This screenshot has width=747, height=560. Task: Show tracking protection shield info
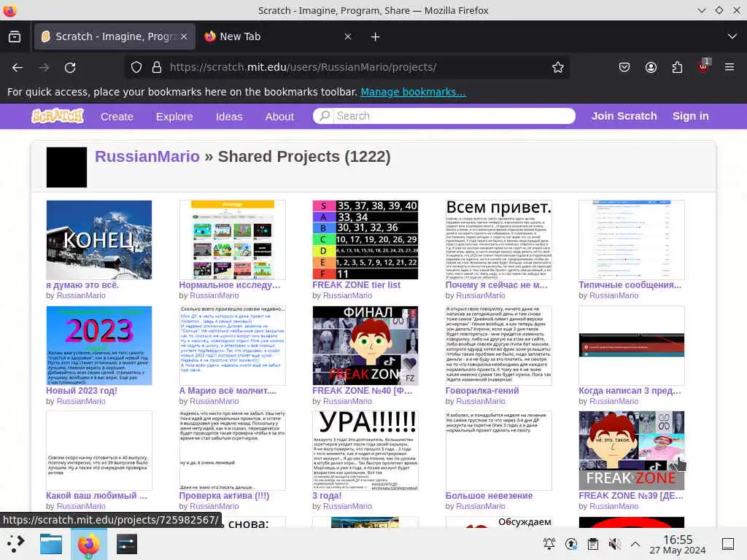click(136, 67)
